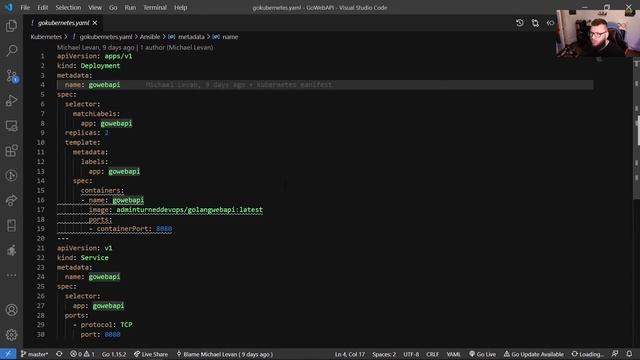The height and width of the screenshot is (360, 640).
Task: Click the compare changes icon in editor toolbar
Action: pos(535,23)
